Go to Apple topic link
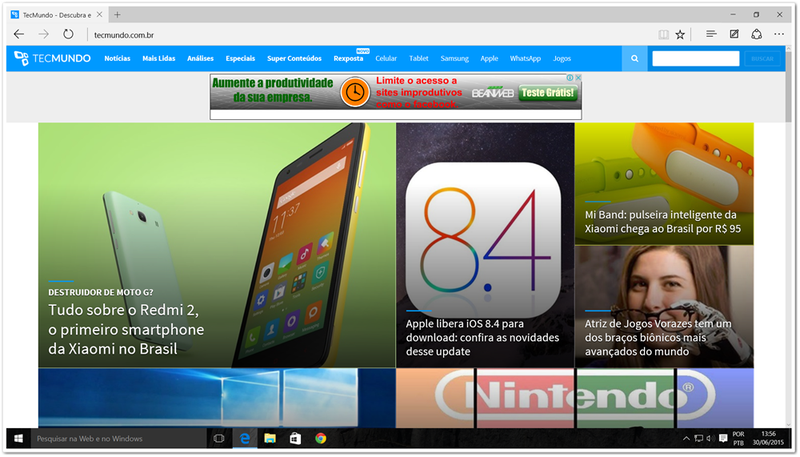The height and width of the screenshot is (457, 800). pyautogui.click(x=489, y=59)
